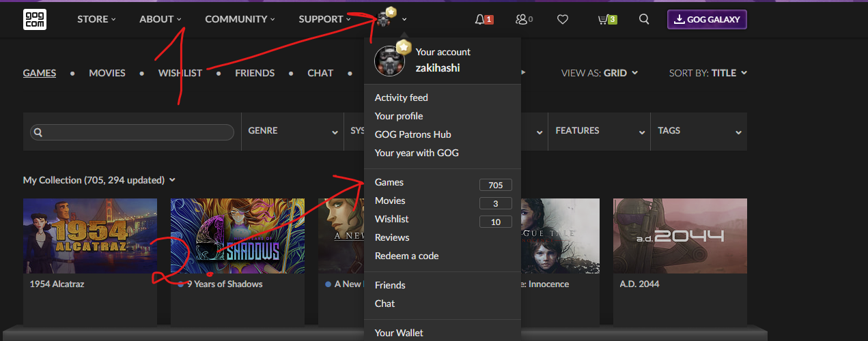Viewport: 868px width, 341px height.
Task: Switch to the GAMES tab
Action: tap(40, 73)
